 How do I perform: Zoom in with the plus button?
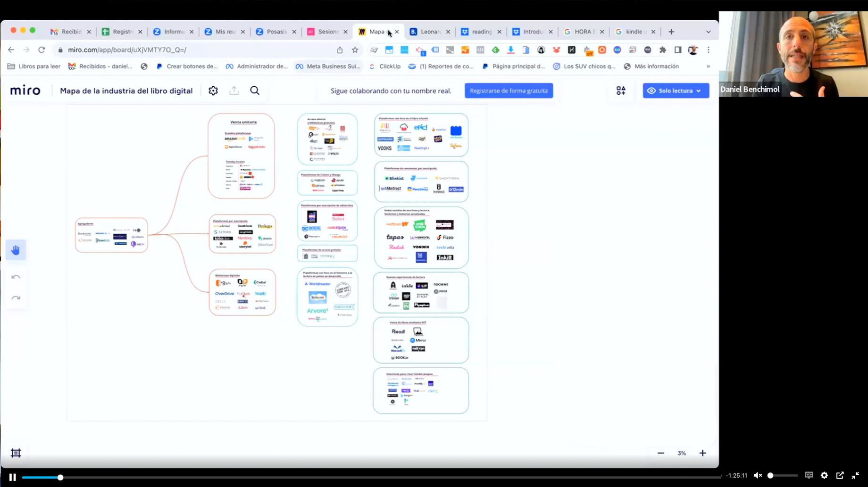(x=702, y=453)
